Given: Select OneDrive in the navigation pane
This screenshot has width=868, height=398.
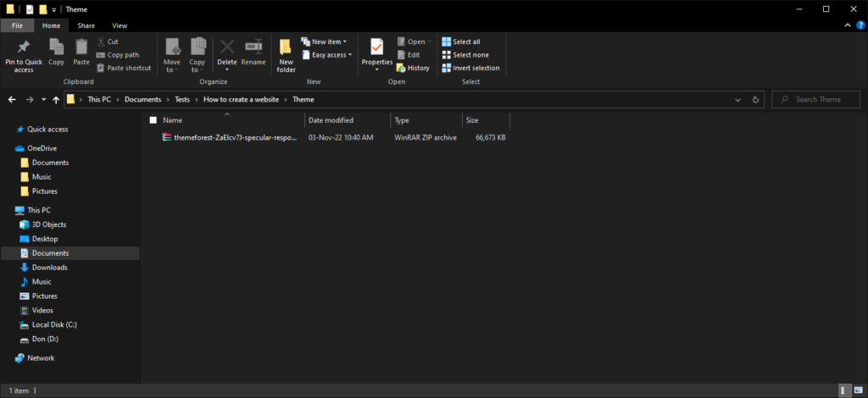Looking at the screenshot, I should (36, 148).
